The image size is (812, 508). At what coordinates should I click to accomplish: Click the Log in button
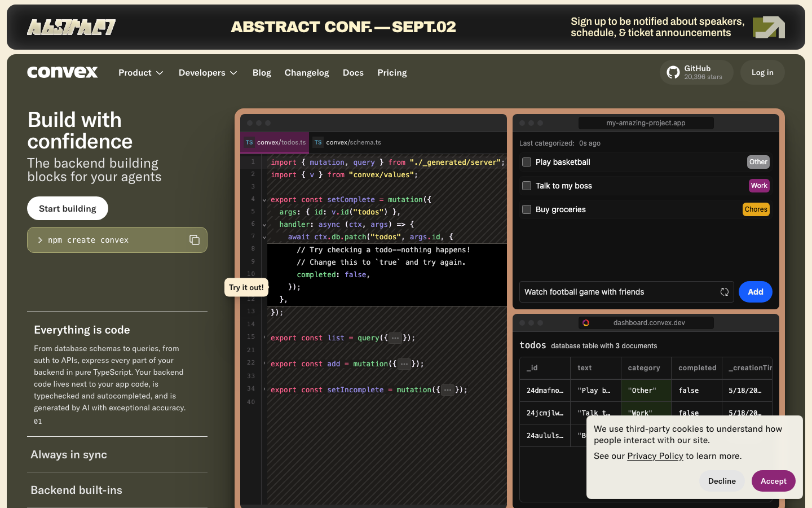tap(762, 72)
